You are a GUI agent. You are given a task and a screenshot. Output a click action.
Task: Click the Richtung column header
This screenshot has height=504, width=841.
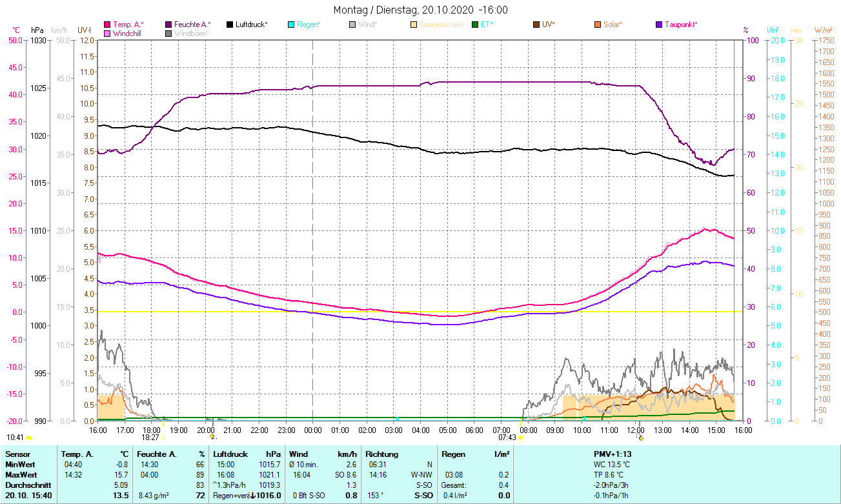coord(383,454)
